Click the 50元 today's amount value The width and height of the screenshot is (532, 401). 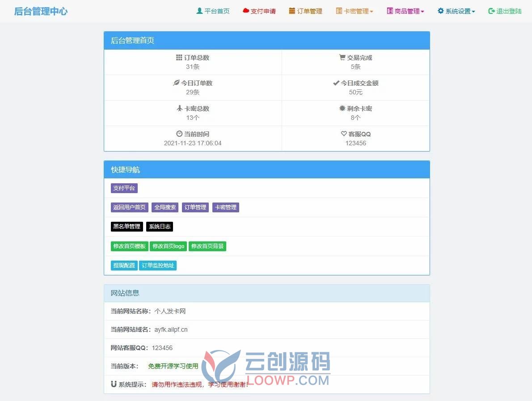click(x=355, y=92)
